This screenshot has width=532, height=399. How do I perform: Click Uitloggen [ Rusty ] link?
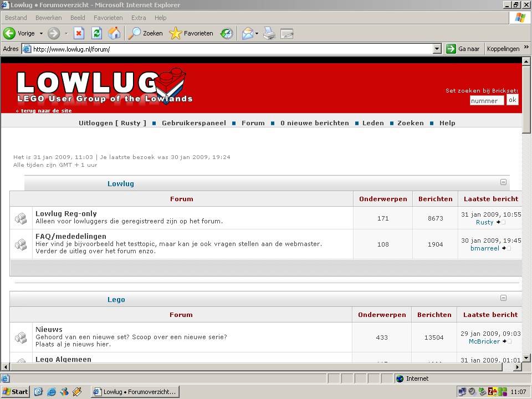coord(112,123)
